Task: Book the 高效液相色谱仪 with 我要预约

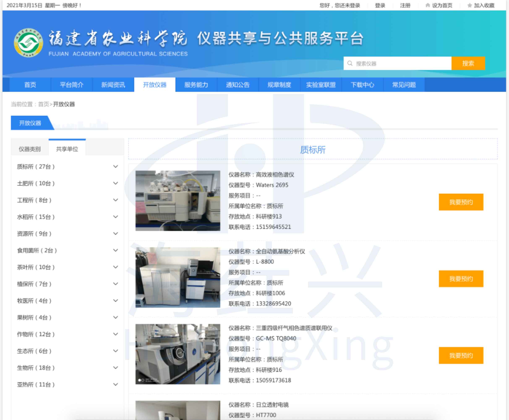Action: coord(461,202)
